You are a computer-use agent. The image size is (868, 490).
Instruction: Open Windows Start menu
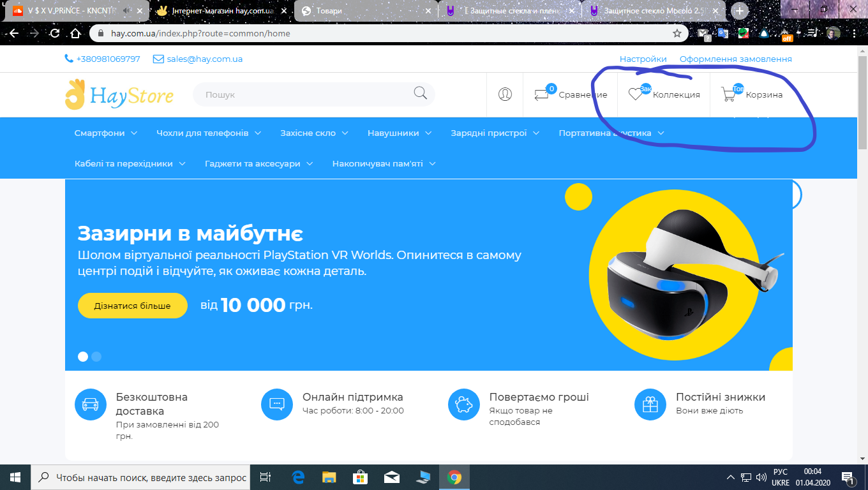pyautogui.click(x=15, y=477)
